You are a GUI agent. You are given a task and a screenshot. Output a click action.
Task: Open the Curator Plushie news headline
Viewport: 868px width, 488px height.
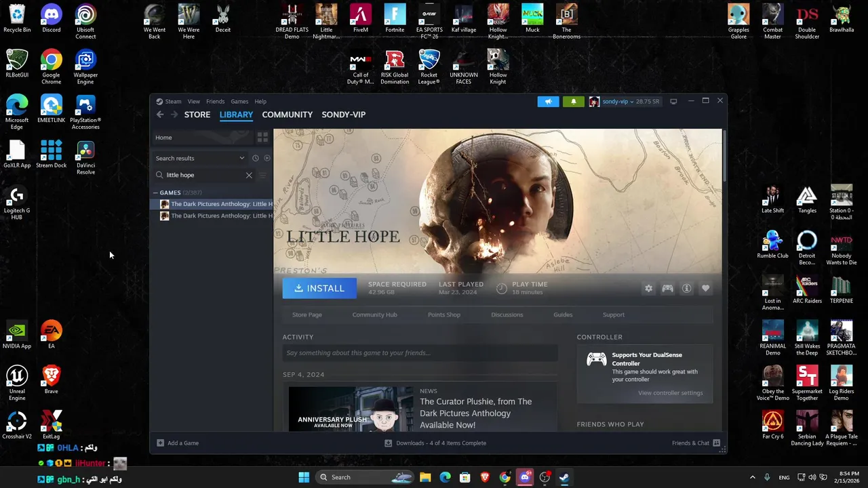click(x=476, y=413)
